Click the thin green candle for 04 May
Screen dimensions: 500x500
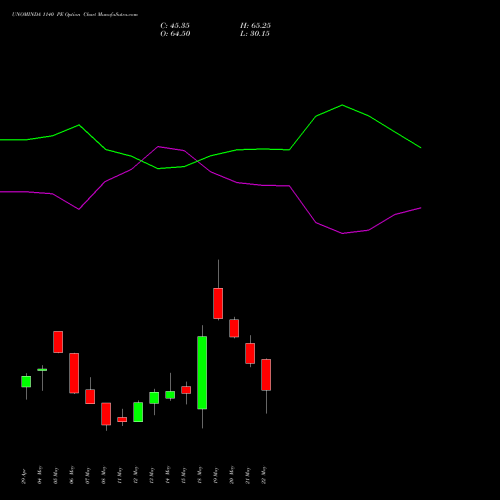tap(42, 370)
